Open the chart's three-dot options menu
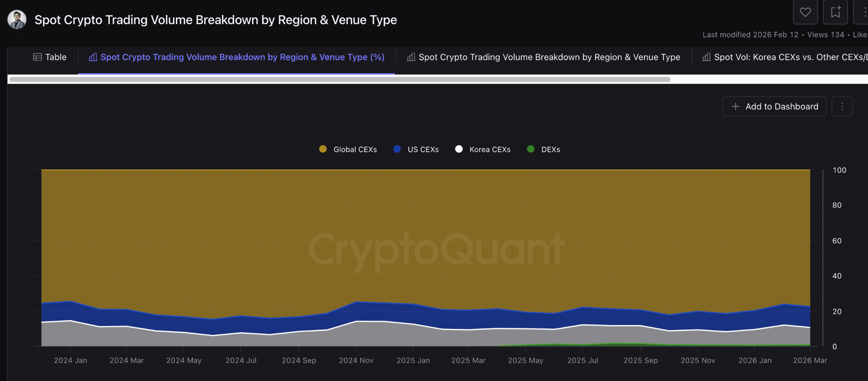This screenshot has height=381, width=868. pyautogui.click(x=842, y=106)
